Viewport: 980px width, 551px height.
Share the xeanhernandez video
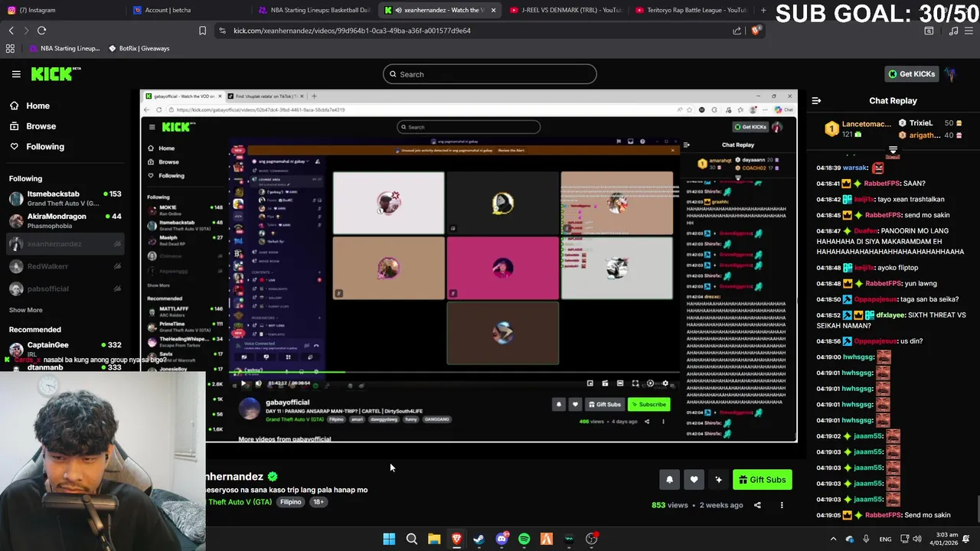click(757, 505)
